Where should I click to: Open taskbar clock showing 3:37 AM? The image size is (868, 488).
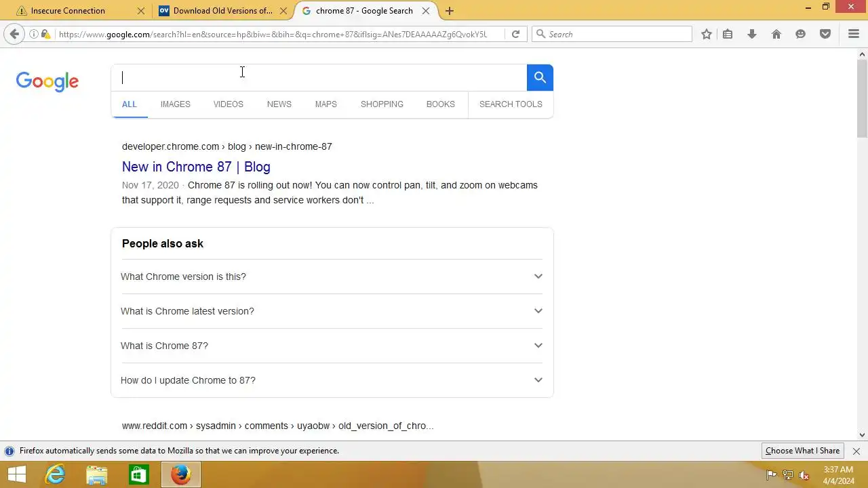(838, 475)
